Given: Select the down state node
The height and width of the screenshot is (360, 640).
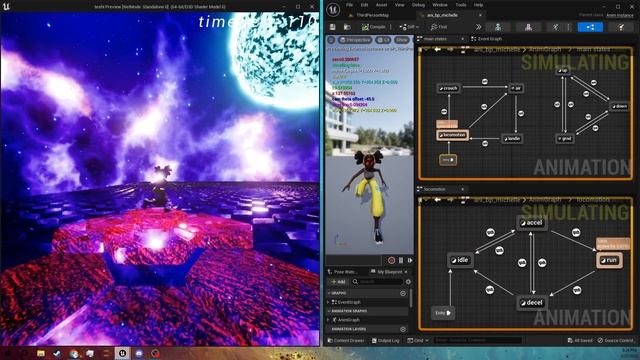Looking at the screenshot, I should click(x=619, y=106).
